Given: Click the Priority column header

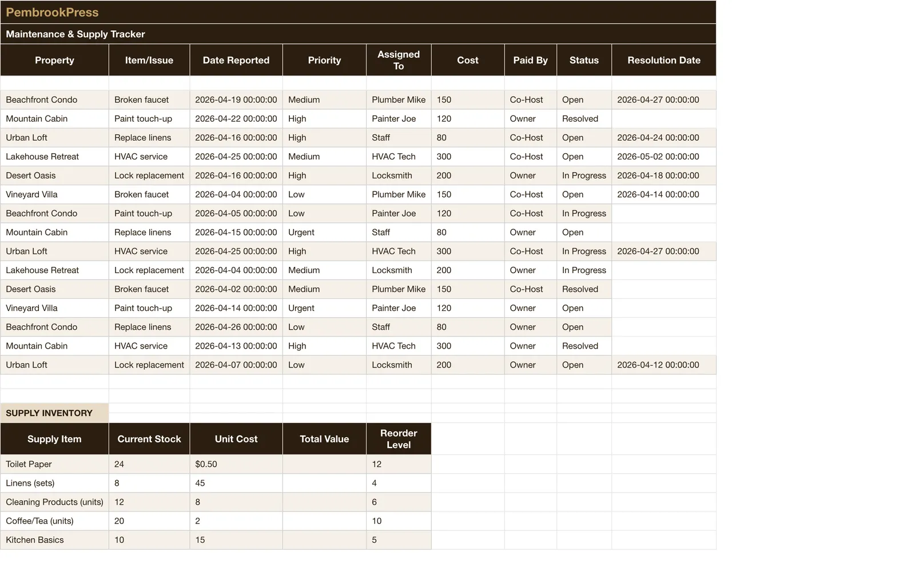Looking at the screenshot, I should click(x=324, y=60).
